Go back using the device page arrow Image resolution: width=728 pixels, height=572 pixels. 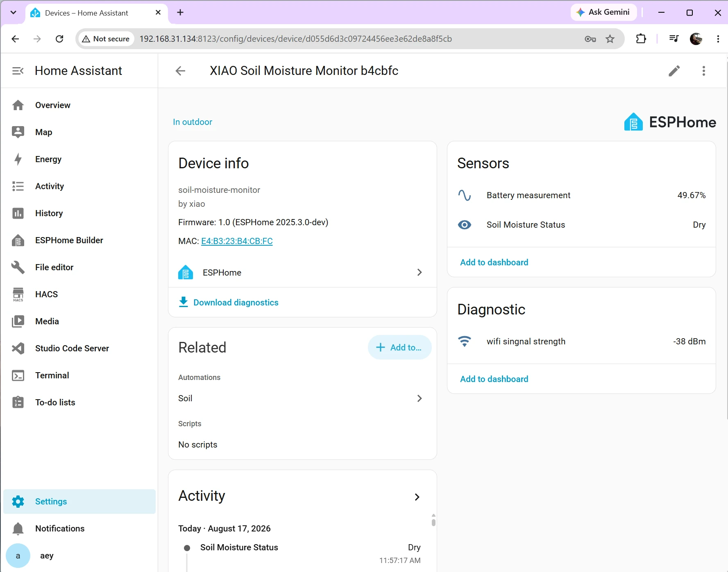click(x=180, y=71)
